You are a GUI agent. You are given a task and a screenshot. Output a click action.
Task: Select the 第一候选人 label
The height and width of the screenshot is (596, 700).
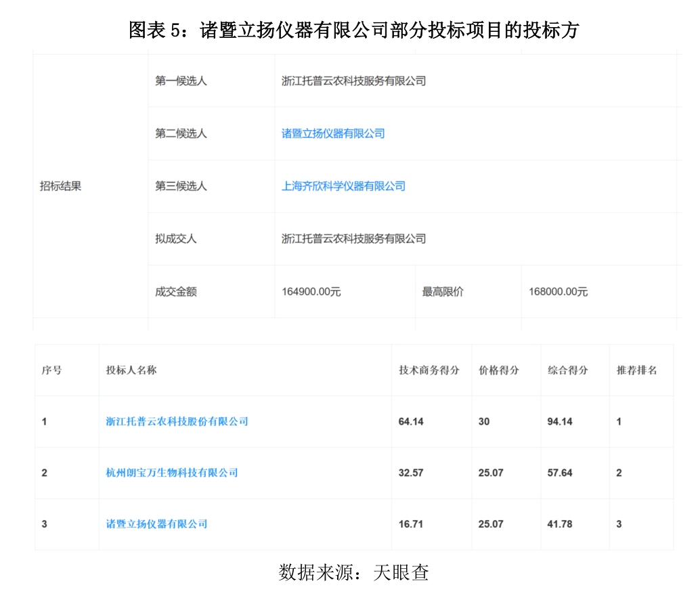181,81
